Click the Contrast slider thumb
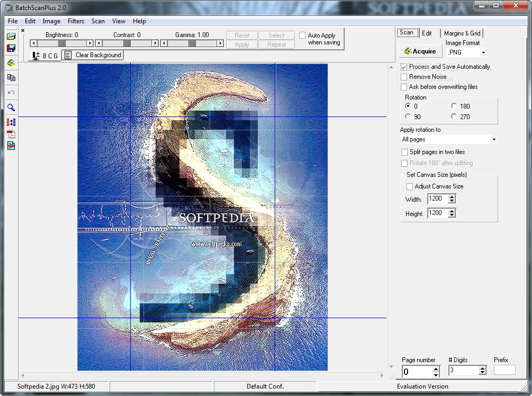The image size is (532, 396). (127, 43)
